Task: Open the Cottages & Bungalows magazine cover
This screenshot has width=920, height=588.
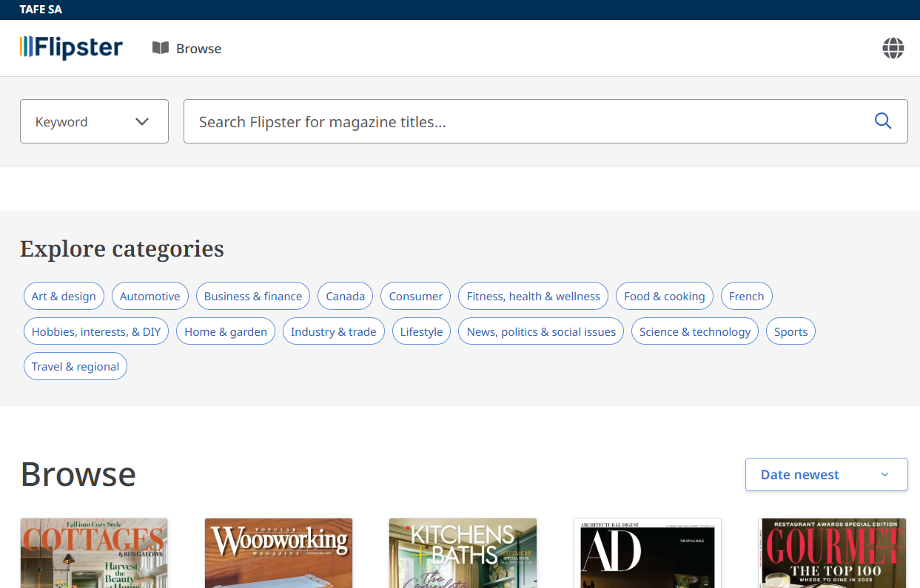Action: [x=94, y=552]
